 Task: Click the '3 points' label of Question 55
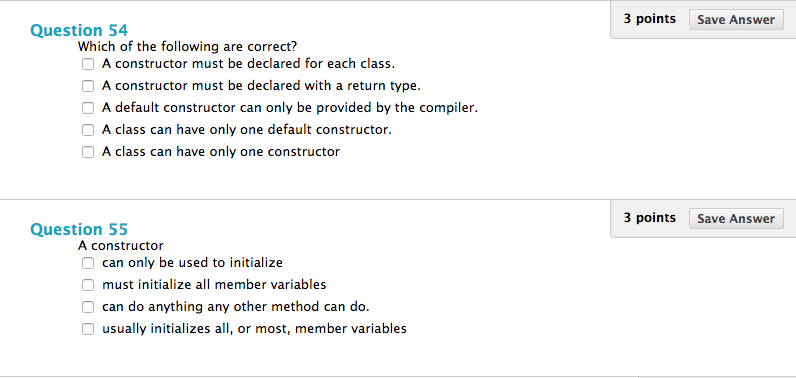coord(650,218)
